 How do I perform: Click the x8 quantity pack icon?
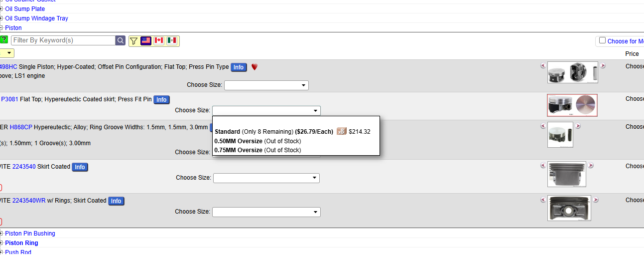[x=341, y=131]
